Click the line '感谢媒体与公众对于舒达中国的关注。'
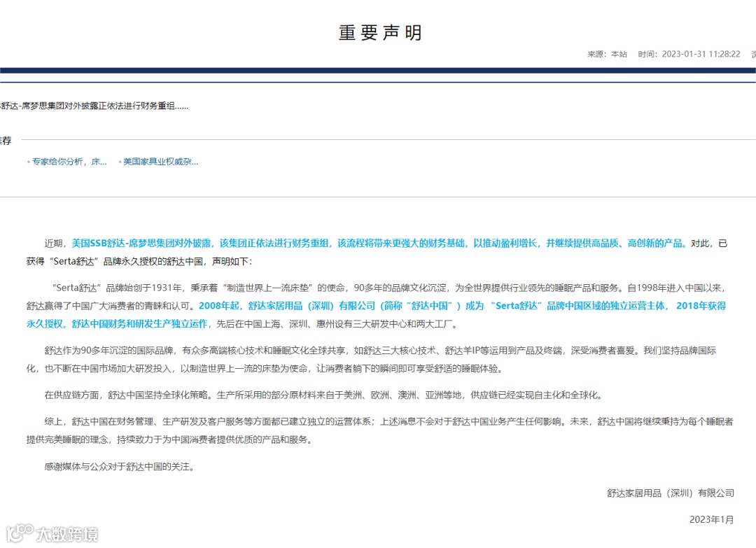756x548 pixels. [x=120, y=467]
